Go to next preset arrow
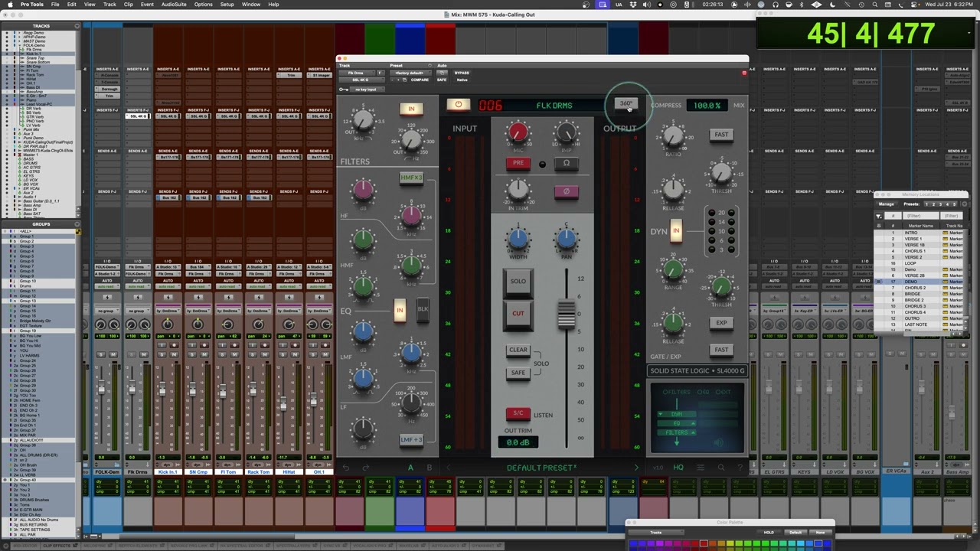980x551 pixels. click(x=635, y=468)
